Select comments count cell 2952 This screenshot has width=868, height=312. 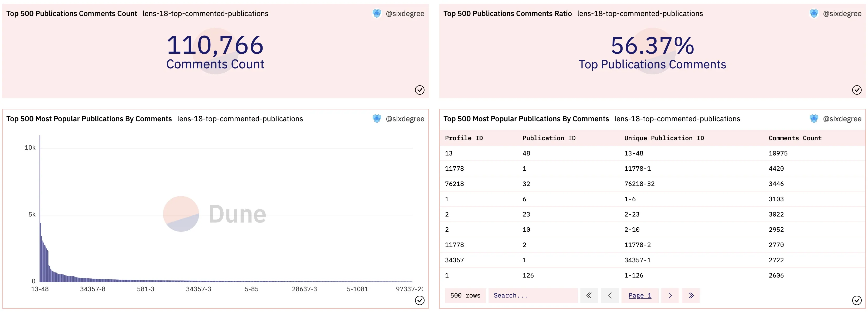(x=776, y=230)
